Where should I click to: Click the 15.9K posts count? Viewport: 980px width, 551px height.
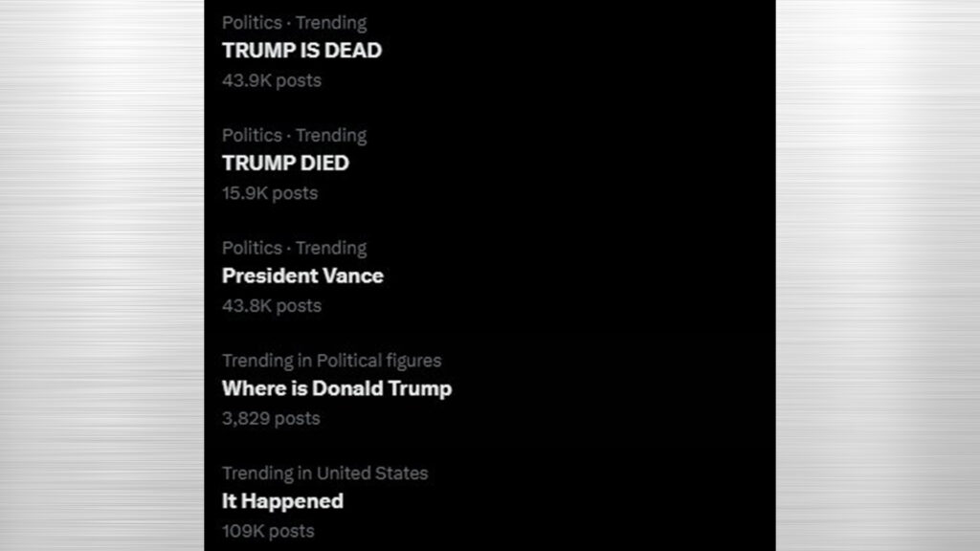click(270, 193)
